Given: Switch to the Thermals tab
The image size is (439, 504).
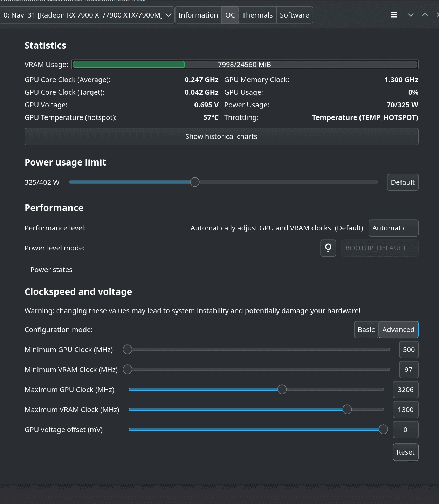Looking at the screenshot, I should tap(257, 15).
